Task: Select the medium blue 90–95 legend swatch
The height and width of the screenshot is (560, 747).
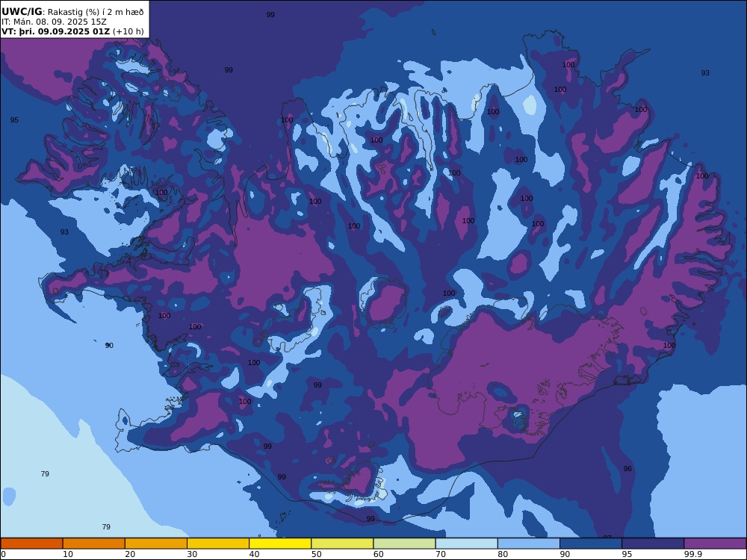Action: click(591, 544)
